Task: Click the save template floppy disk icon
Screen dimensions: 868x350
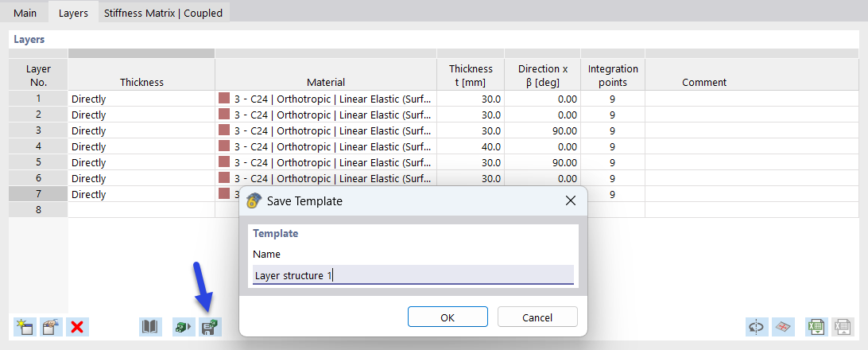Action: pyautogui.click(x=211, y=326)
